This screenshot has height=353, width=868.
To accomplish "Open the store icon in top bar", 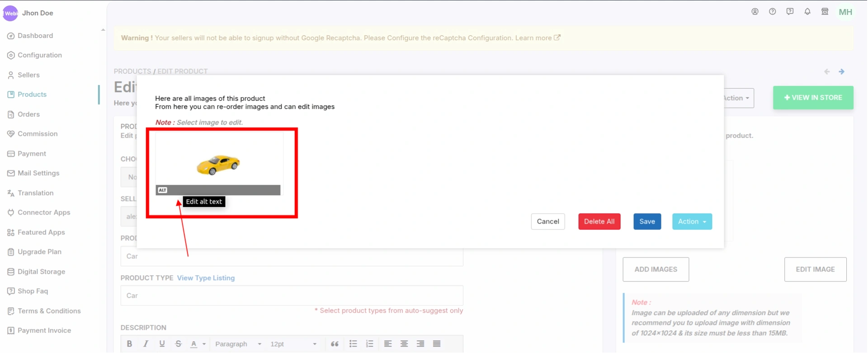I will coord(825,12).
